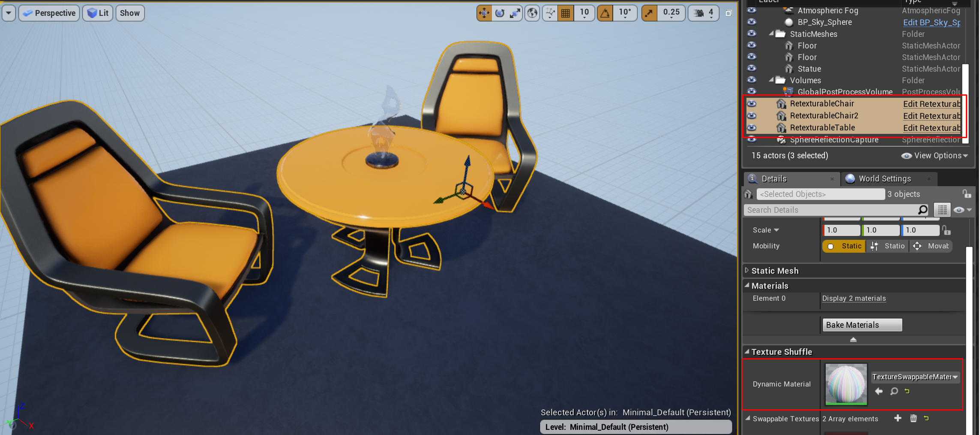980x435 pixels.
Task: Hide the Statue actor using eye icon
Action: click(752, 68)
